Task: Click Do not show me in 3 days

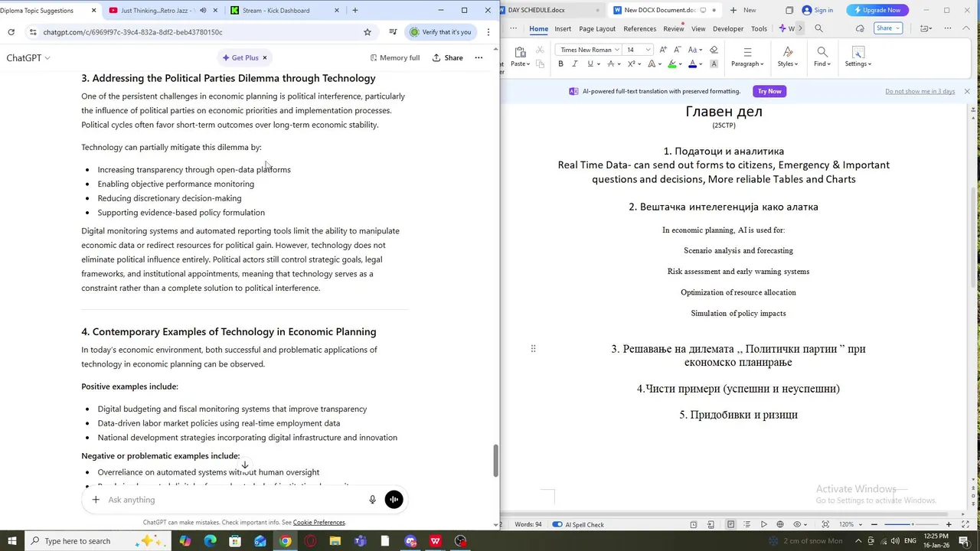Action: (x=920, y=91)
